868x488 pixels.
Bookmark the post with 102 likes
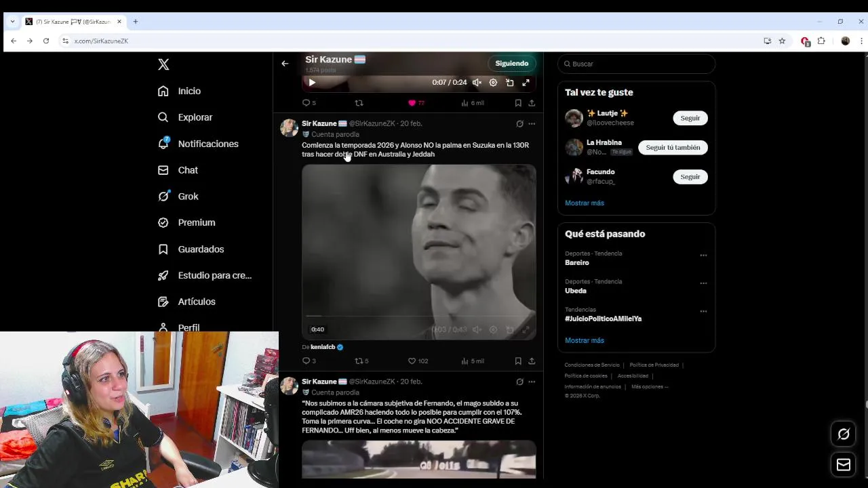[518, 361]
